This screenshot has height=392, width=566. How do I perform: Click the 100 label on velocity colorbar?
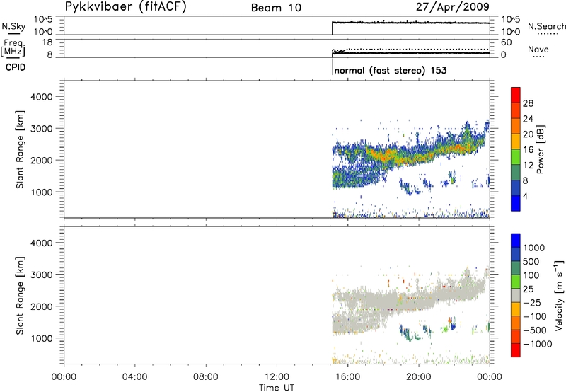[531, 275]
